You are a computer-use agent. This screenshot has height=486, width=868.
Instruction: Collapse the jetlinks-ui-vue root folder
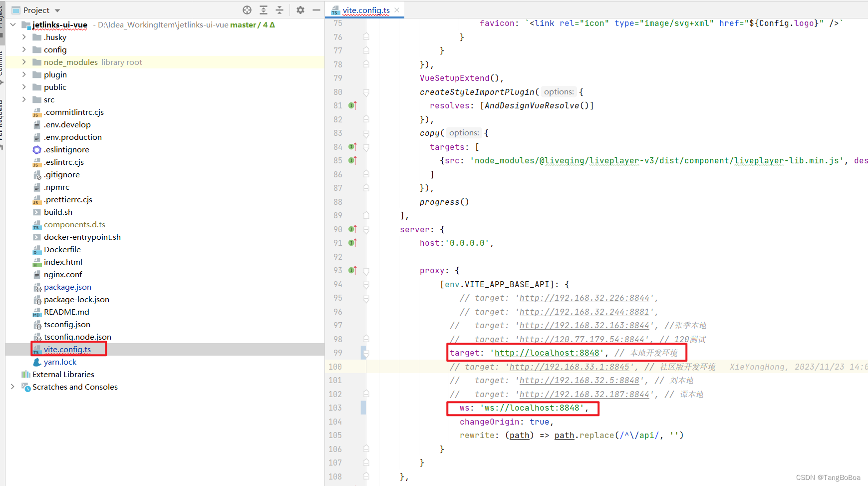[x=13, y=24]
